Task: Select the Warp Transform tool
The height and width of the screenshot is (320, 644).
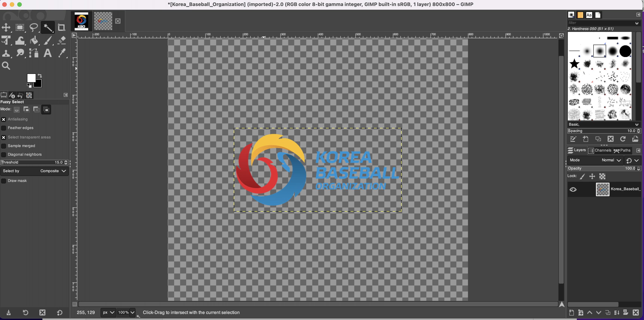Action: pyautogui.click(x=20, y=40)
